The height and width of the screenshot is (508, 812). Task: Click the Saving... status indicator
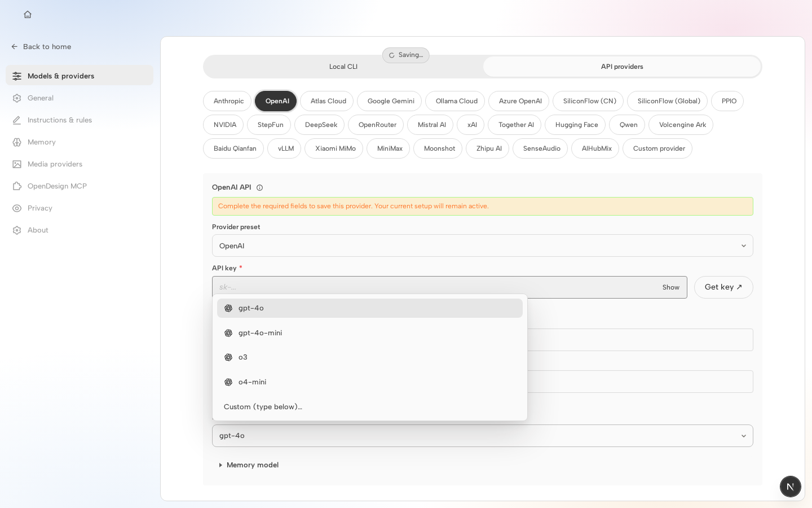coord(406,55)
